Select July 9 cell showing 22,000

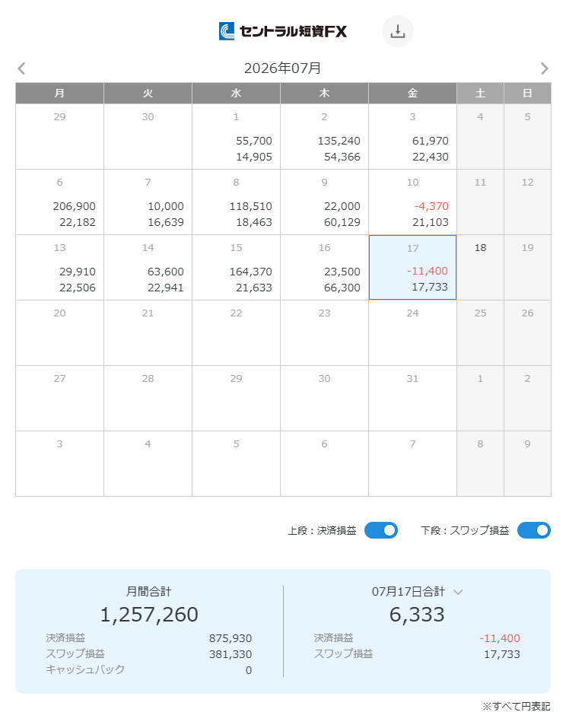pyautogui.click(x=324, y=202)
